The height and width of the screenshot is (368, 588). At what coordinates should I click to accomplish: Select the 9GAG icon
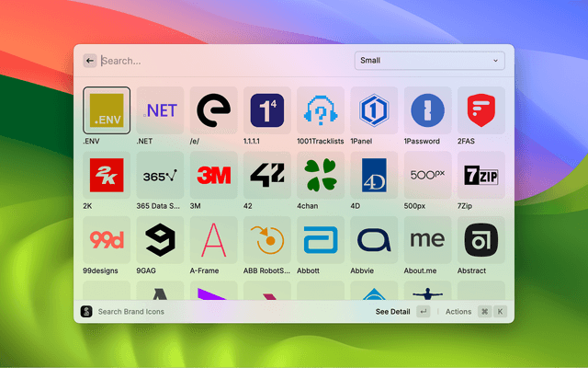[x=160, y=239]
